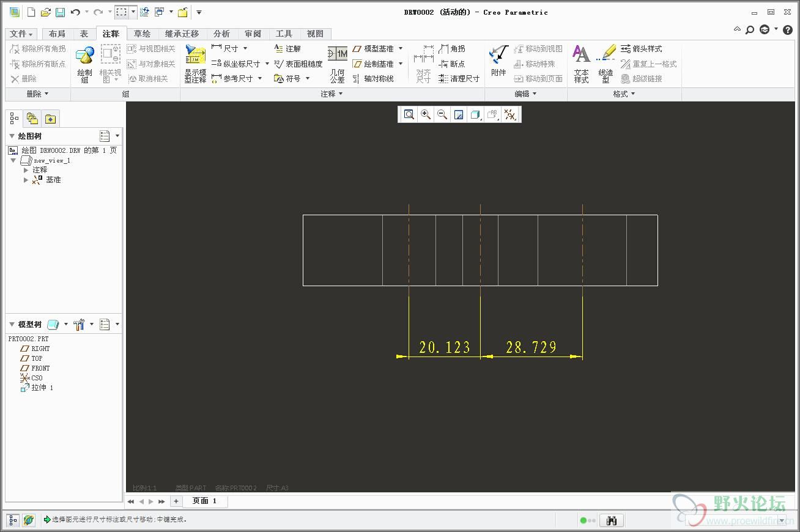
Task: Toggle the navigator panel icon in status bar
Action: click(13, 520)
